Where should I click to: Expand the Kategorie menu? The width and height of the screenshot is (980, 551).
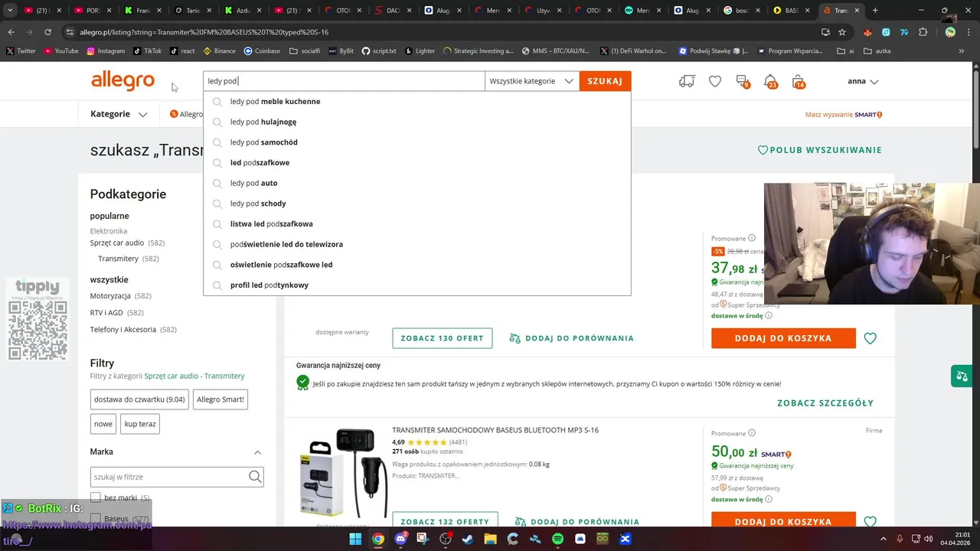pyautogui.click(x=119, y=114)
